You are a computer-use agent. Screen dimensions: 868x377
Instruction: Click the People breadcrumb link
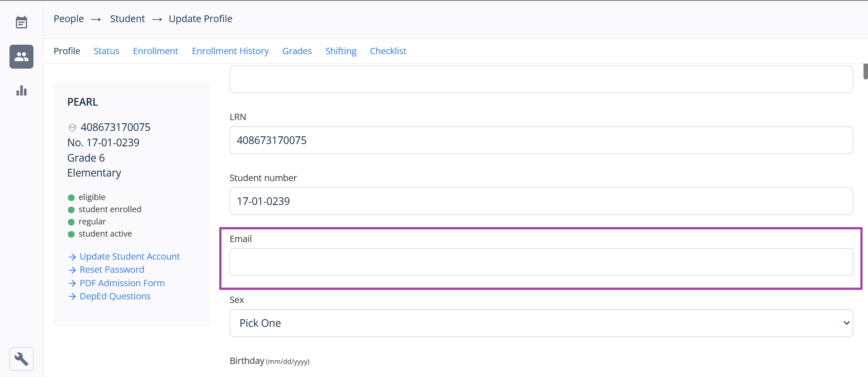click(x=69, y=19)
